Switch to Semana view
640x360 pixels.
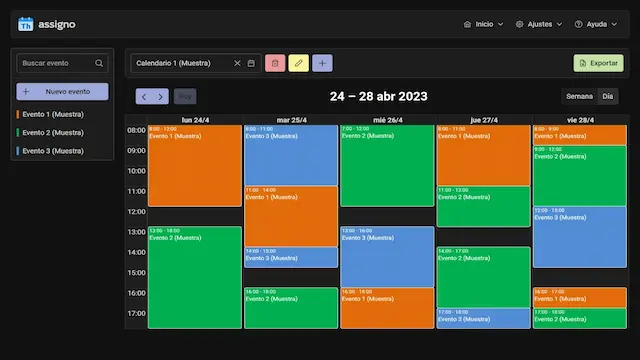tap(579, 97)
